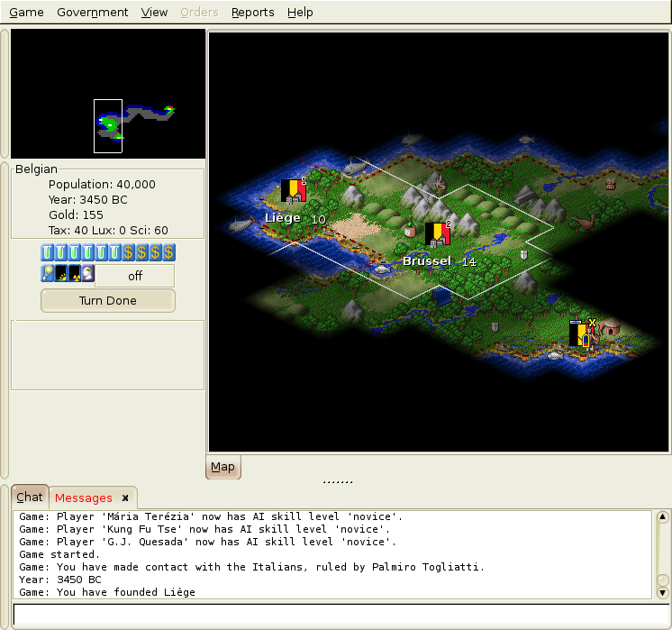This screenshot has width=672, height=630.
Task: Click the 'Game started.' message
Action: coord(59,554)
